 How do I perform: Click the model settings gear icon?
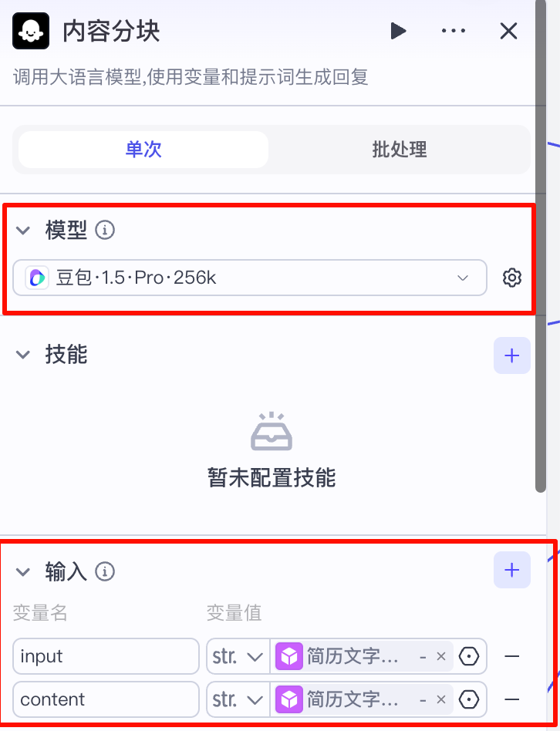[x=512, y=278]
